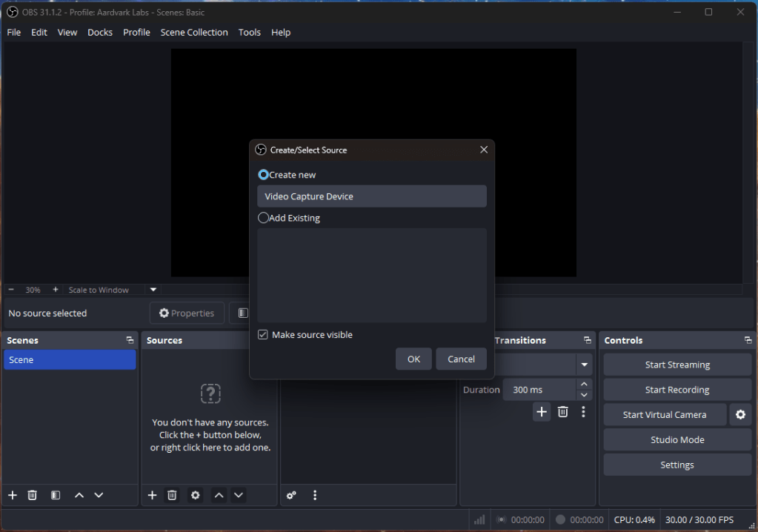Click the Video Capture Device name field
The image size is (758, 532).
pyautogui.click(x=371, y=196)
